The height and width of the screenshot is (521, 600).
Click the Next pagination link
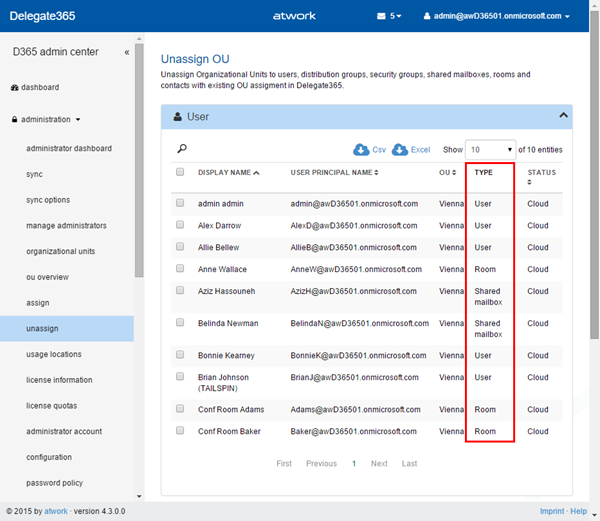[379, 464]
